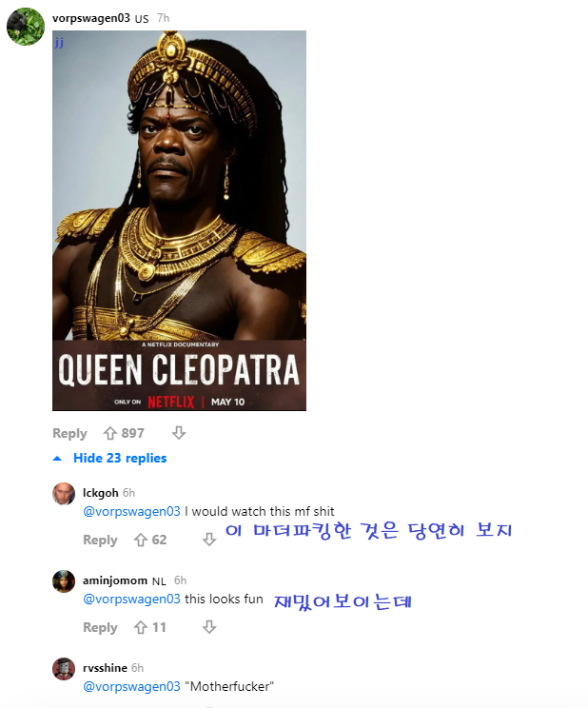Downvote vorpswagen03's Queen Cleopatra comment
The width and height of the screenshot is (588, 708).
point(179,433)
